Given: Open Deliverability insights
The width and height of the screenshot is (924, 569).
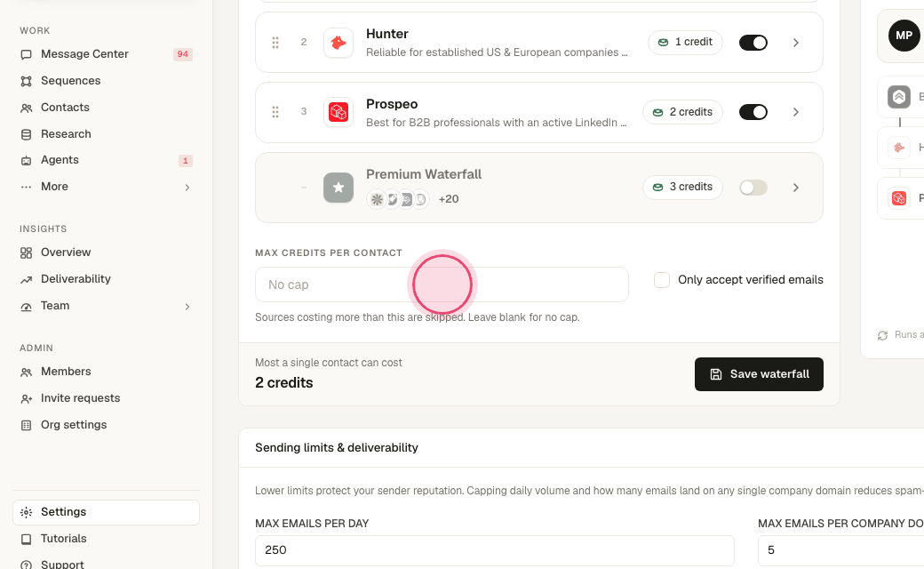Looking at the screenshot, I should pos(106,279).
